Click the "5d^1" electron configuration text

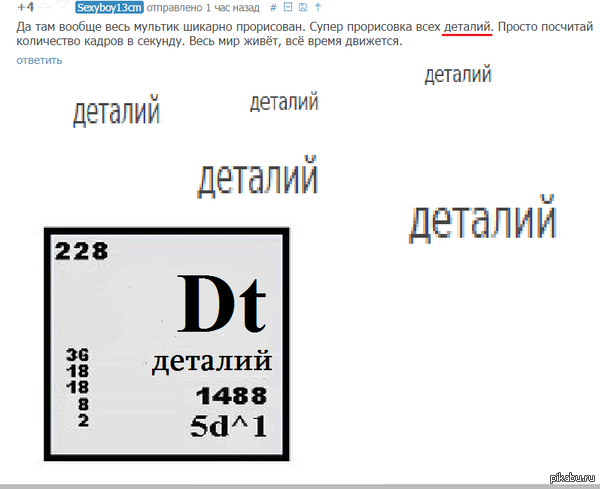coord(228,425)
